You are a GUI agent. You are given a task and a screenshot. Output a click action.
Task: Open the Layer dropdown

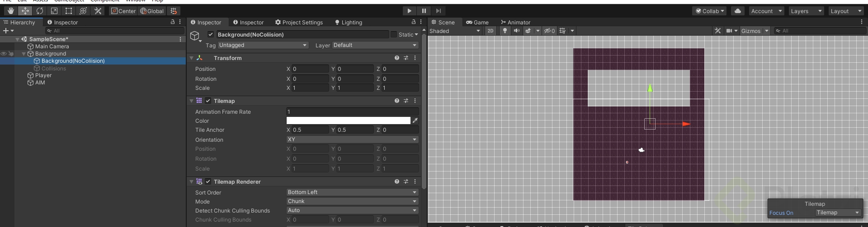click(375, 45)
